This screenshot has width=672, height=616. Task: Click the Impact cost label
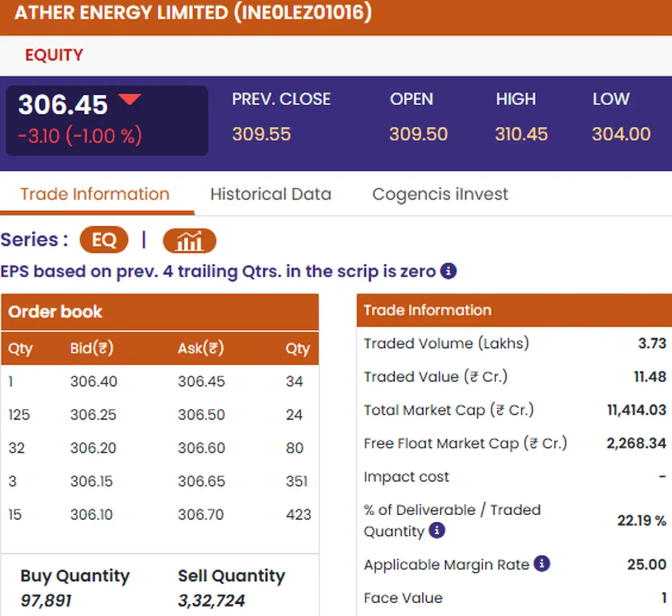406,477
